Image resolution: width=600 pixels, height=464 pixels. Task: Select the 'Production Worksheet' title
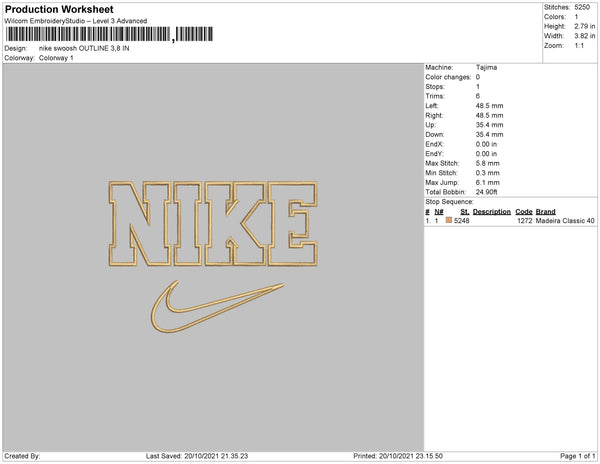click(59, 9)
